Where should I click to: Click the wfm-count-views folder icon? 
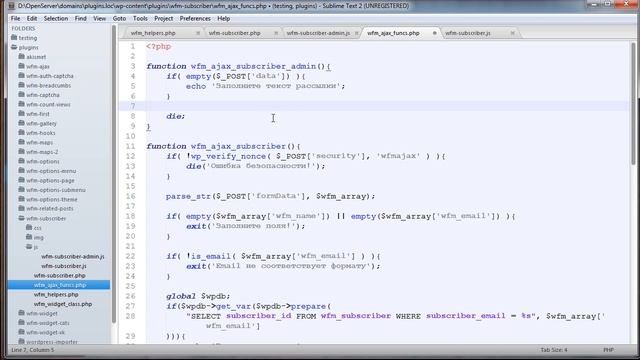(22, 104)
